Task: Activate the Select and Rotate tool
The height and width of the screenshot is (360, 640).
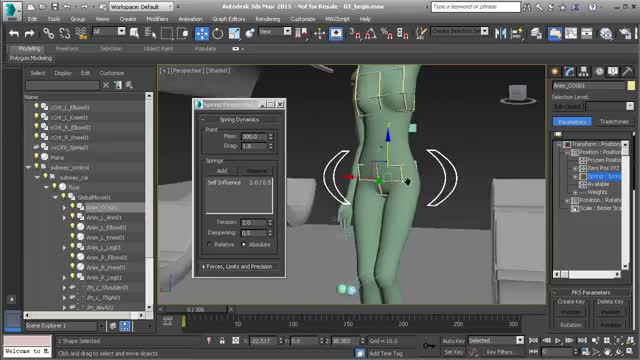Action: pos(218,33)
